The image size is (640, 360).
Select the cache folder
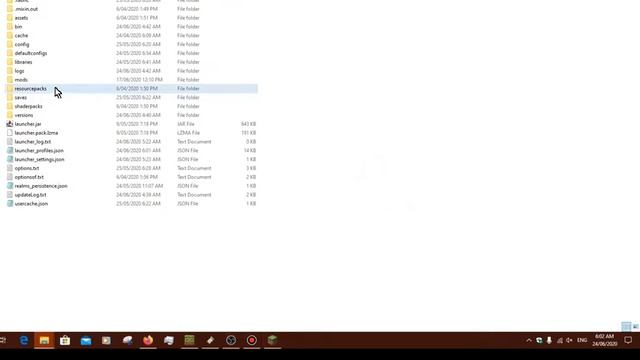coord(21,36)
